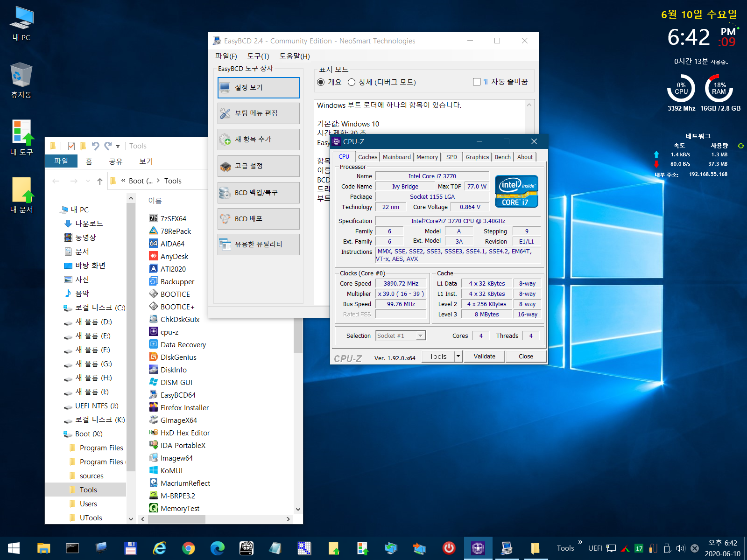The image size is (747, 560).
Task: Expand taskbar Tools toolbar chevron
Action: click(580, 542)
